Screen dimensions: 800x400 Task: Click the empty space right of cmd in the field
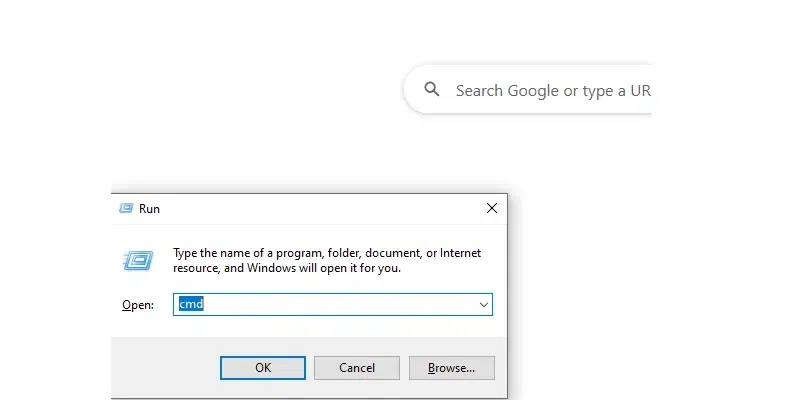click(339, 305)
